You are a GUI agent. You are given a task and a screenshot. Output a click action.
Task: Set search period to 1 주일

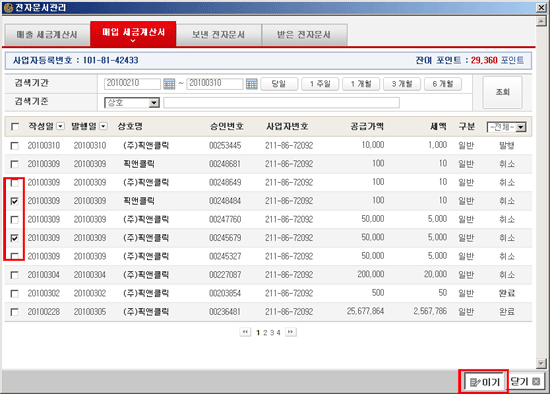pyautogui.click(x=320, y=84)
